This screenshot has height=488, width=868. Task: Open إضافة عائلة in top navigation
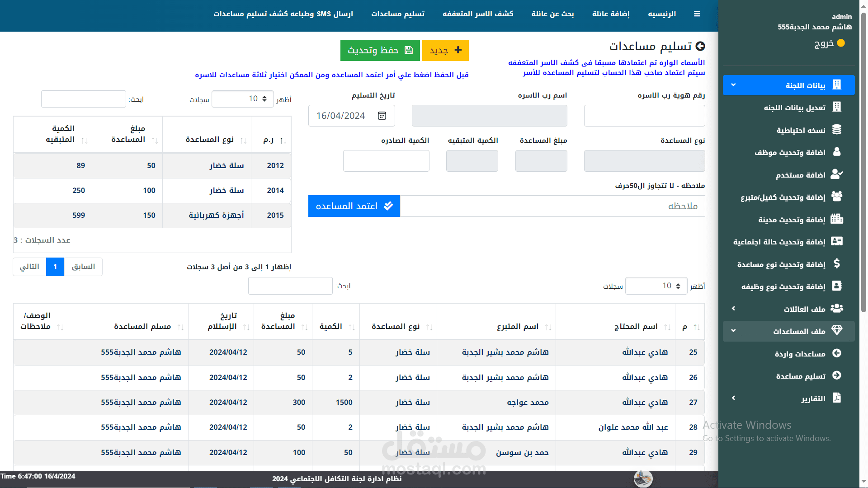tap(611, 14)
